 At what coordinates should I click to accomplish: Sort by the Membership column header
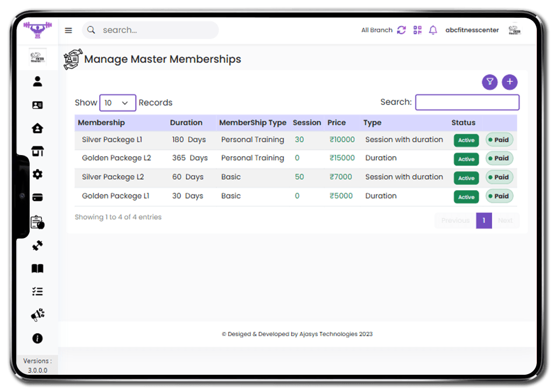click(x=101, y=123)
